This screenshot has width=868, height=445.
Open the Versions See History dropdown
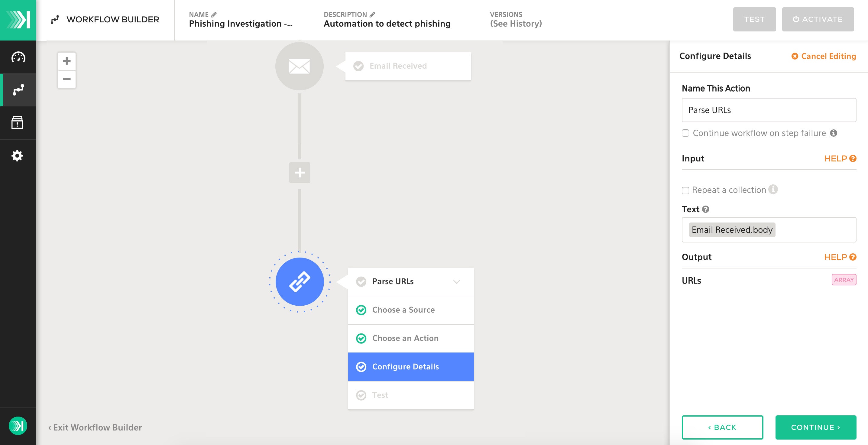point(516,24)
